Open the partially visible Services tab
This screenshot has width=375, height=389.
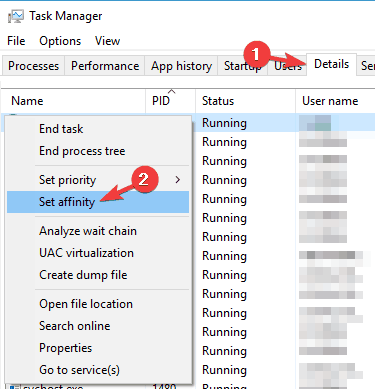tap(366, 66)
